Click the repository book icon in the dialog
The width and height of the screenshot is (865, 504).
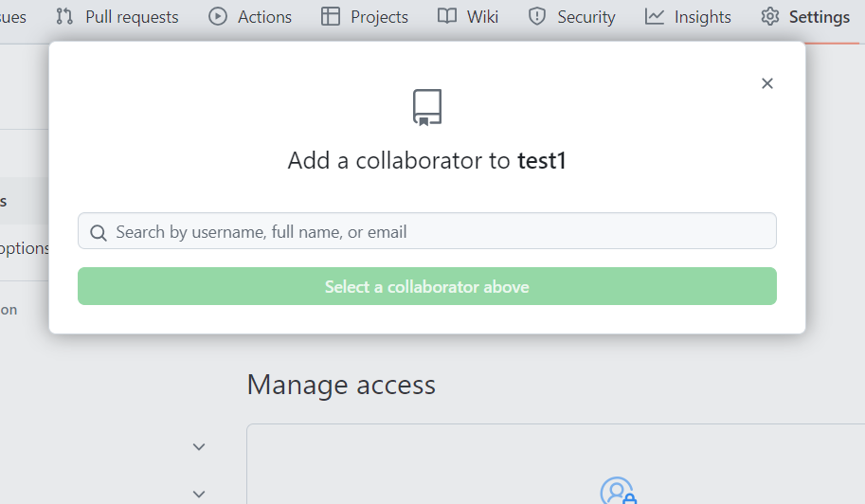pos(427,108)
